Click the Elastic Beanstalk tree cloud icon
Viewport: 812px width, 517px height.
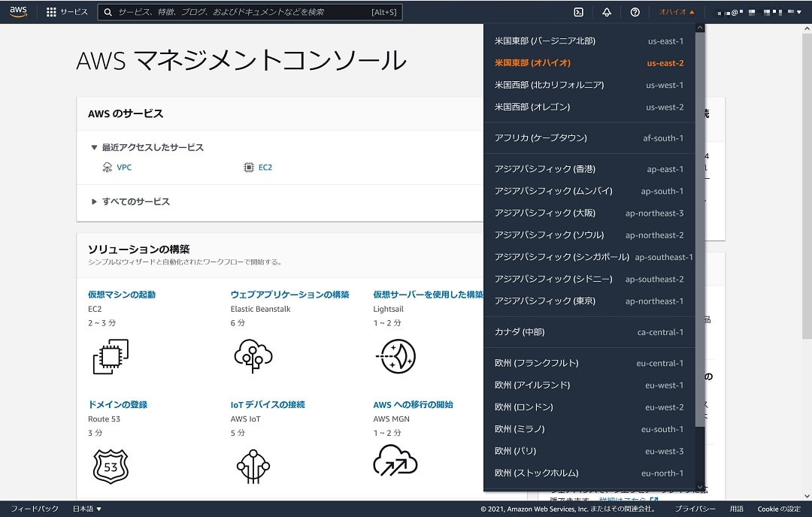[253, 356]
